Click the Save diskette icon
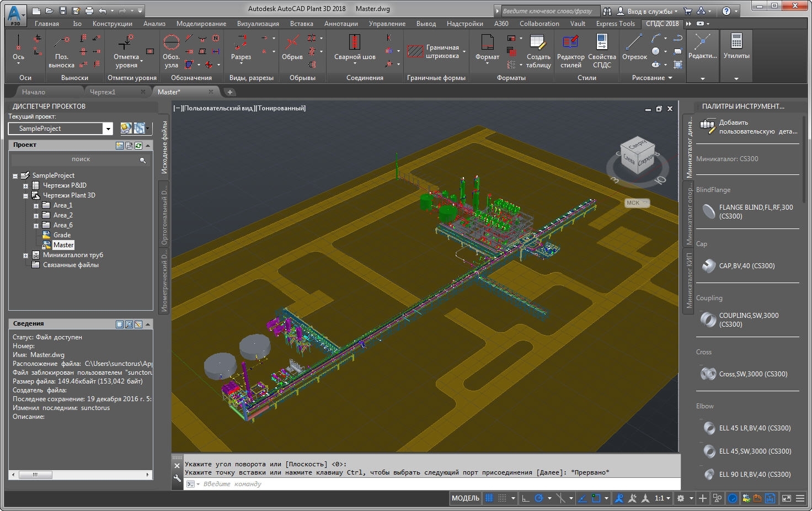Viewport: 812px width, 511px height. click(62, 10)
